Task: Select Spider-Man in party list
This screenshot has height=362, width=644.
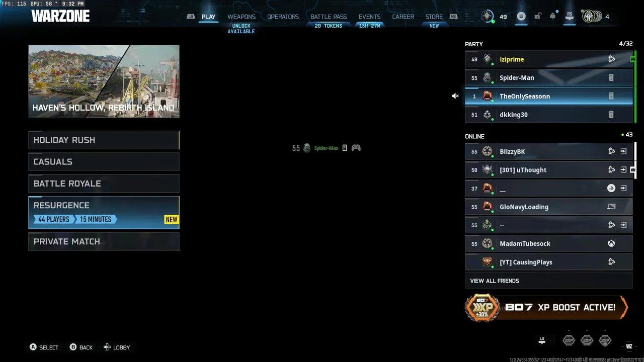Action: tap(549, 78)
